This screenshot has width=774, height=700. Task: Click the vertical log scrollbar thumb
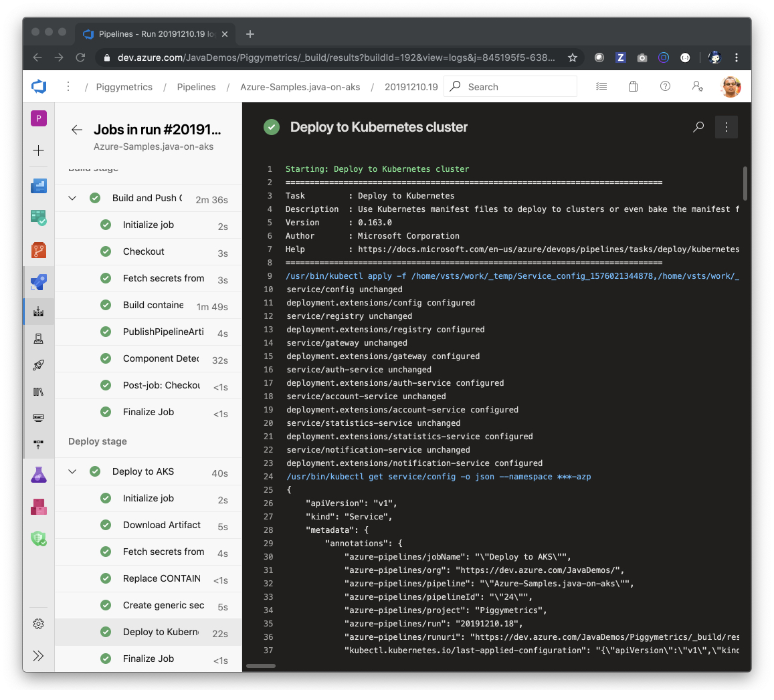745,183
